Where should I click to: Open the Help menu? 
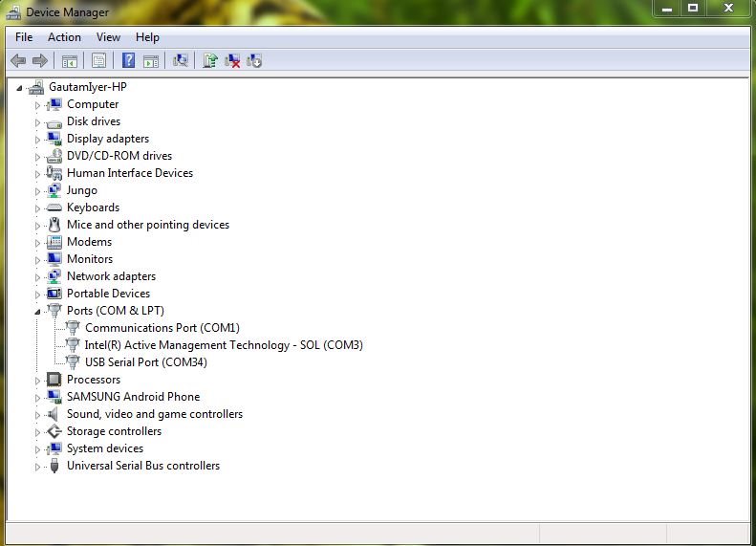click(147, 37)
